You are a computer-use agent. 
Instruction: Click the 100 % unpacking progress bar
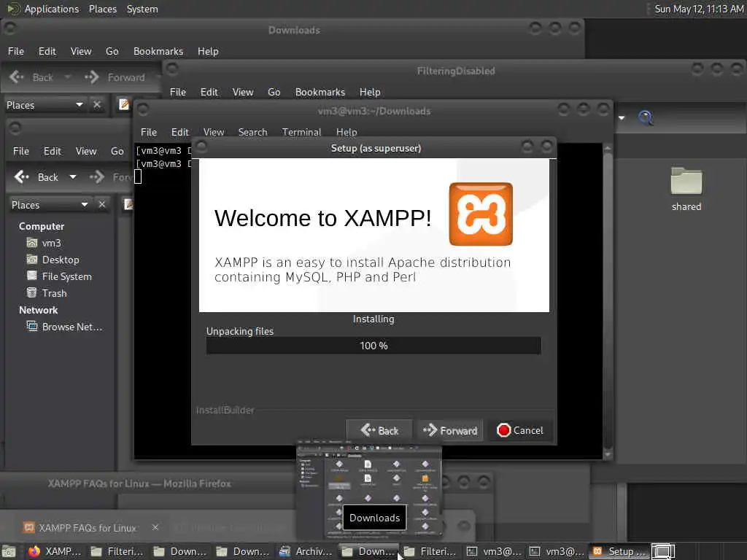[x=373, y=346]
